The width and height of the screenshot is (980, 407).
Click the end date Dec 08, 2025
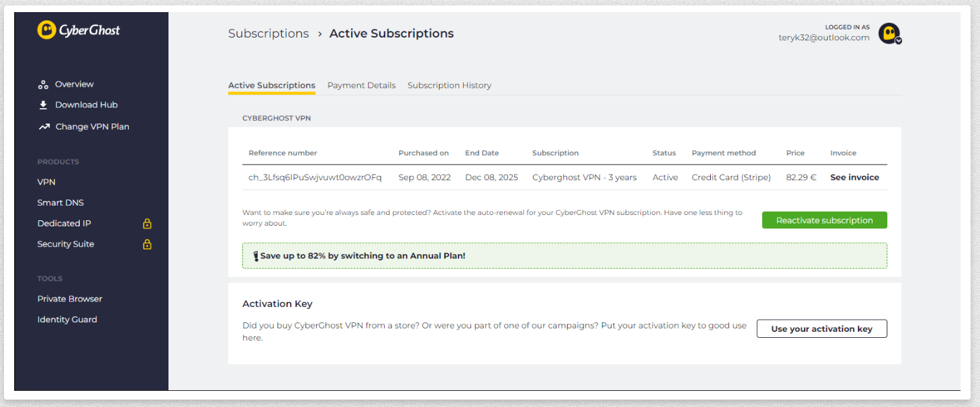coord(491,178)
